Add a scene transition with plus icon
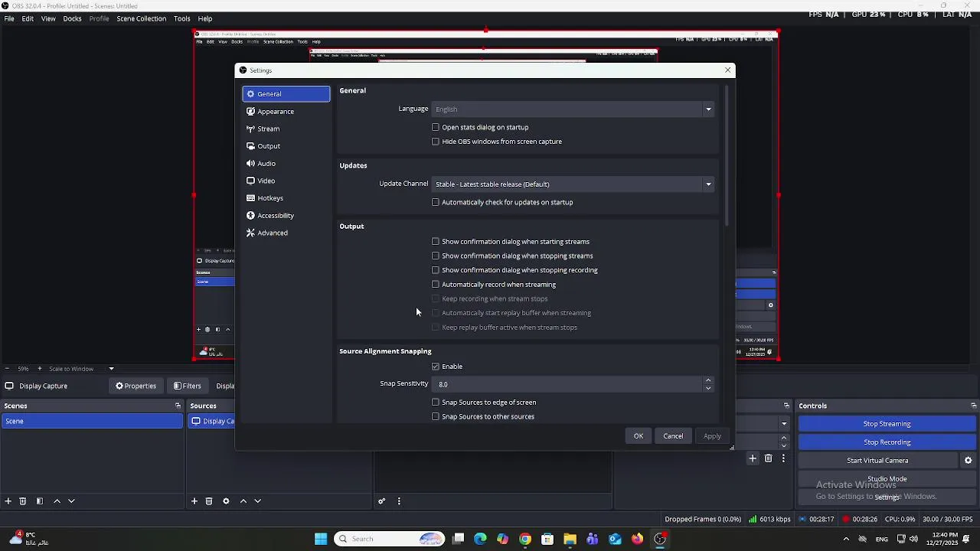This screenshot has width=980, height=551. (753, 458)
